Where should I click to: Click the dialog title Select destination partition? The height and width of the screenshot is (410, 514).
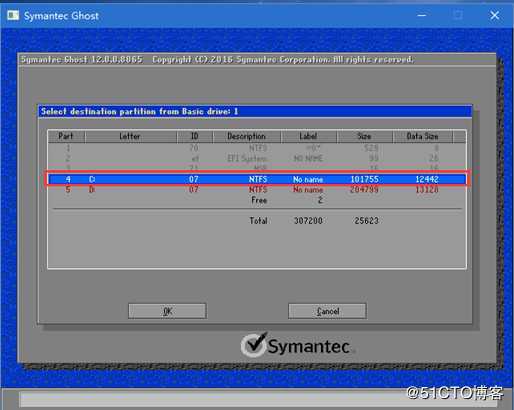139,111
